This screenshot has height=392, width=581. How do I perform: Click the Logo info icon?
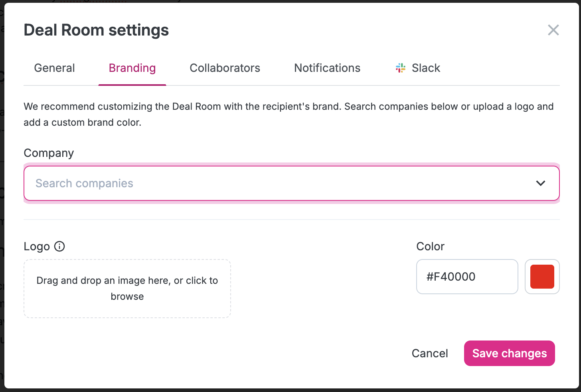(x=59, y=246)
